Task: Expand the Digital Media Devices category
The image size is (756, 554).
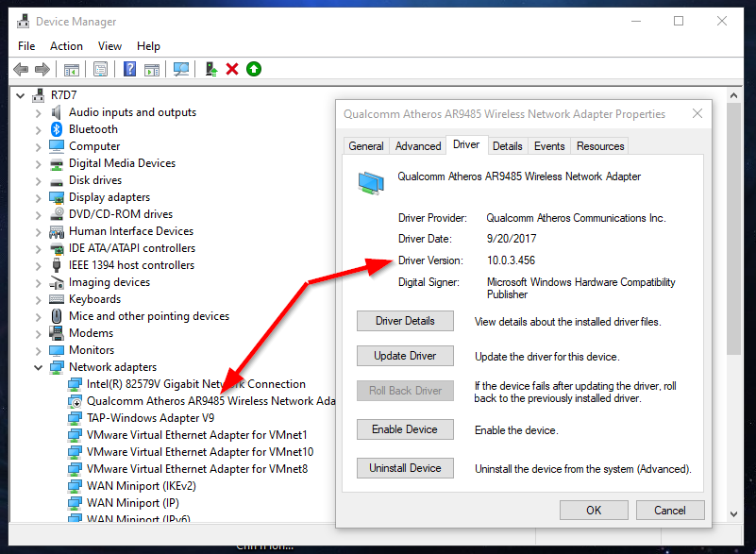Action: tap(38, 164)
